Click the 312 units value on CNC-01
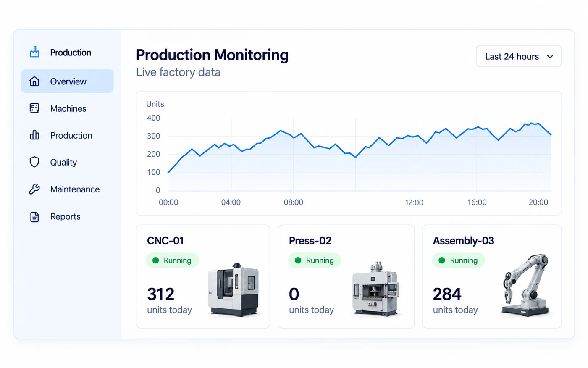 pos(160,294)
